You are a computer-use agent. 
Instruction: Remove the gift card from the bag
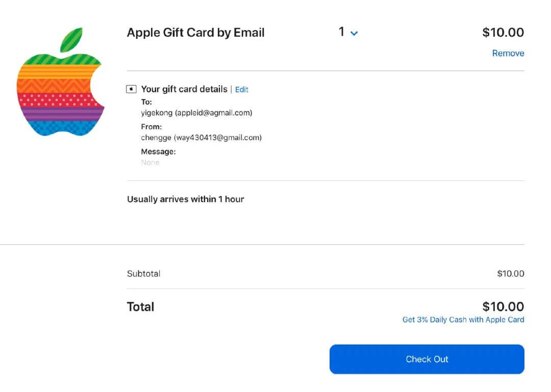508,53
